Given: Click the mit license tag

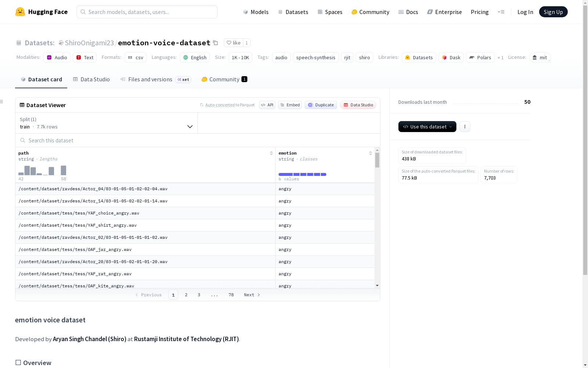Looking at the screenshot, I should (540, 57).
